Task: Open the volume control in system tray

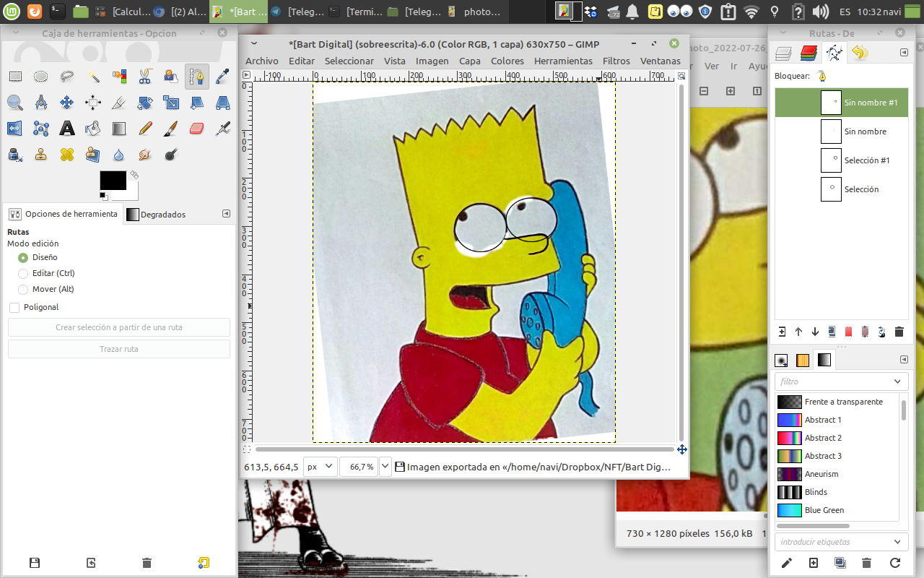Action: tap(819, 12)
